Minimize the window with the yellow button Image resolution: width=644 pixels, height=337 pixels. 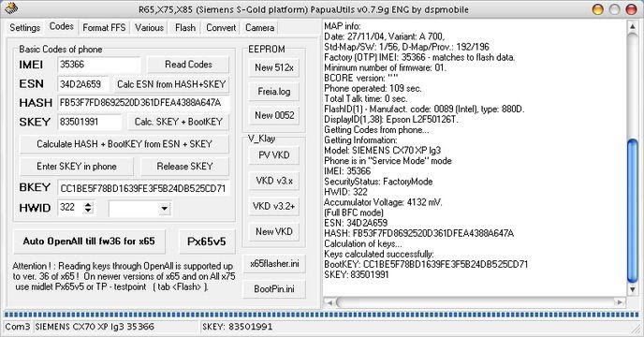[x=598, y=9]
